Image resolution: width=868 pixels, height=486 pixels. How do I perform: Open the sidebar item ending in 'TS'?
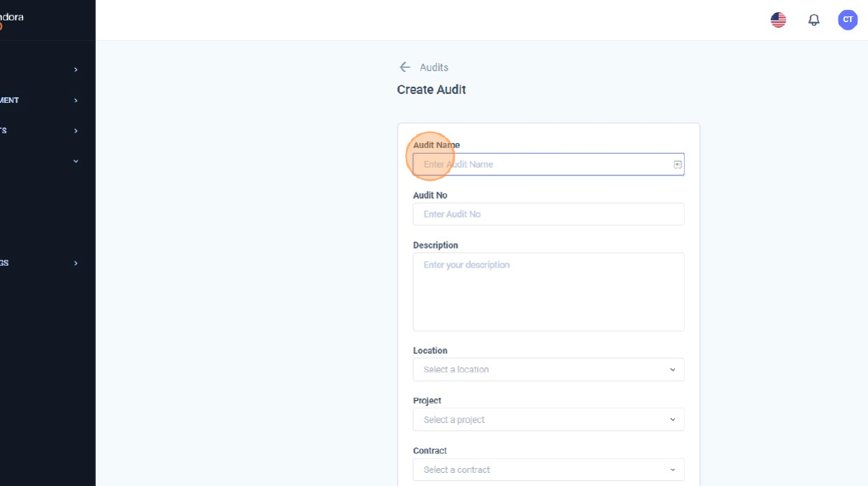[4, 131]
